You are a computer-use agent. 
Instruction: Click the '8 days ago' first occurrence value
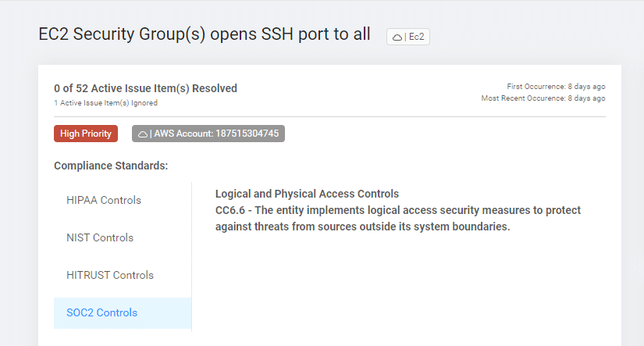(589, 86)
